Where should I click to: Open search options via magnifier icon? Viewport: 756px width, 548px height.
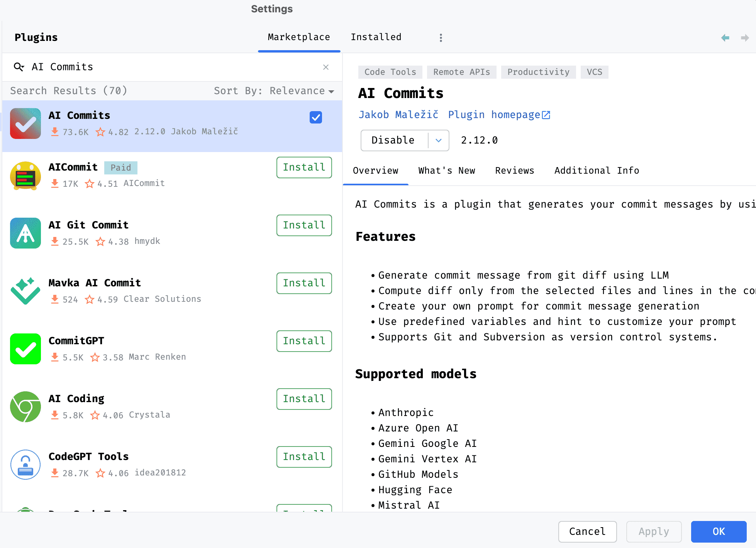tap(19, 67)
